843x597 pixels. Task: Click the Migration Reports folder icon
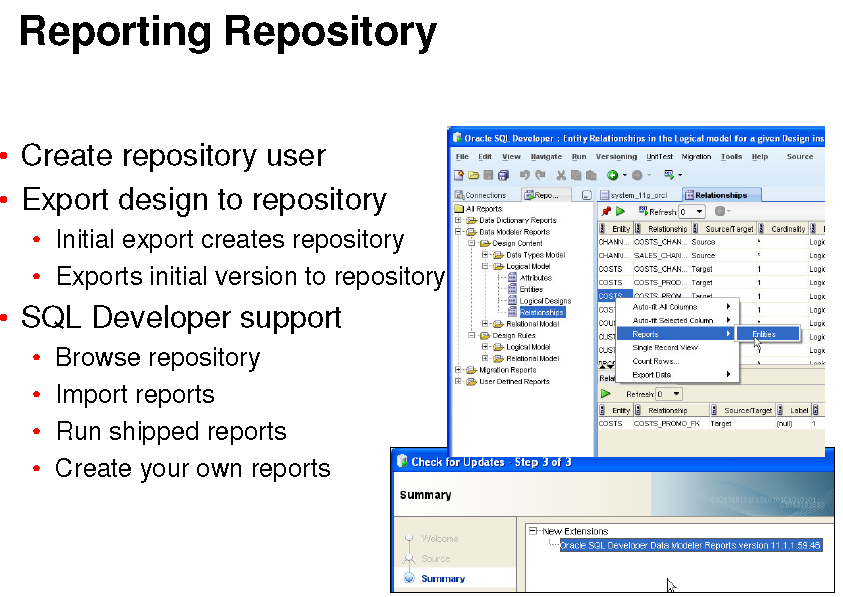(471, 370)
